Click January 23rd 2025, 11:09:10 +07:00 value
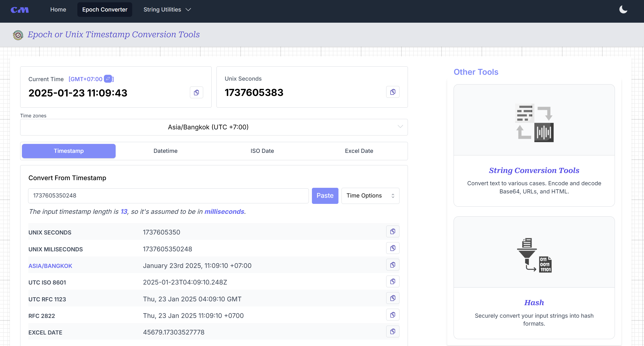 [x=197, y=266]
